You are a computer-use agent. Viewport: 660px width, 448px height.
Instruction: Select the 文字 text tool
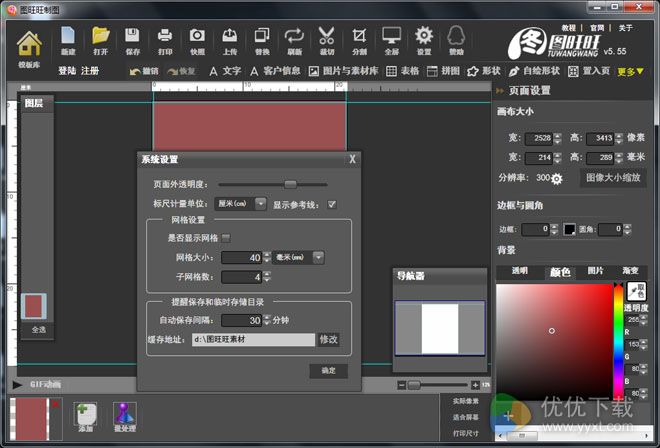coord(225,71)
